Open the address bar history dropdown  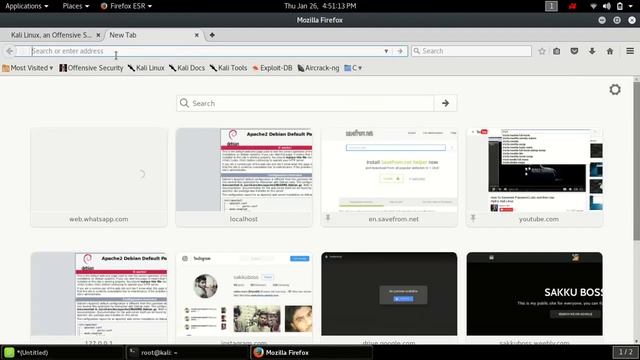(386, 51)
